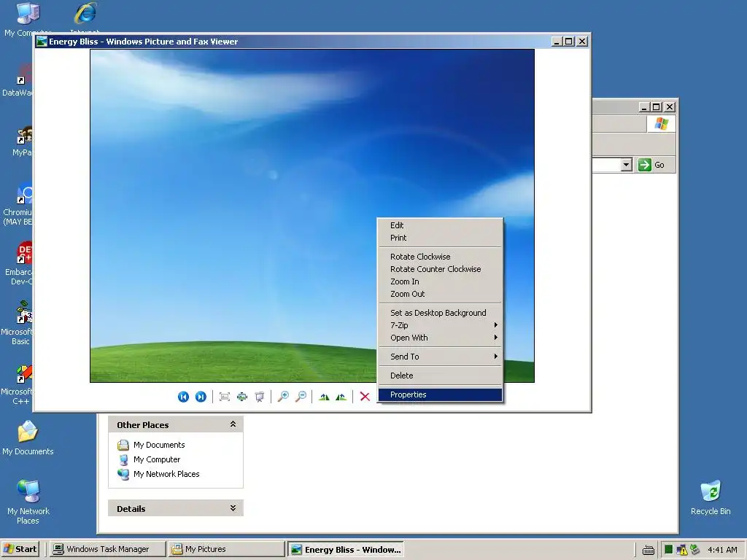
Task: Open My Computer link in Other Places
Action: (157, 459)
